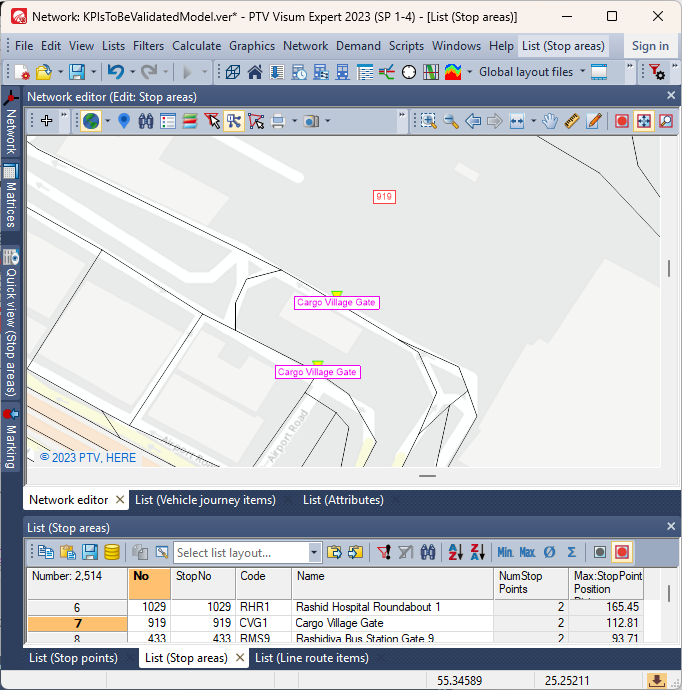The image size is (682, 690).
Task: Click the Sign in button
Action: click(650, 46)
